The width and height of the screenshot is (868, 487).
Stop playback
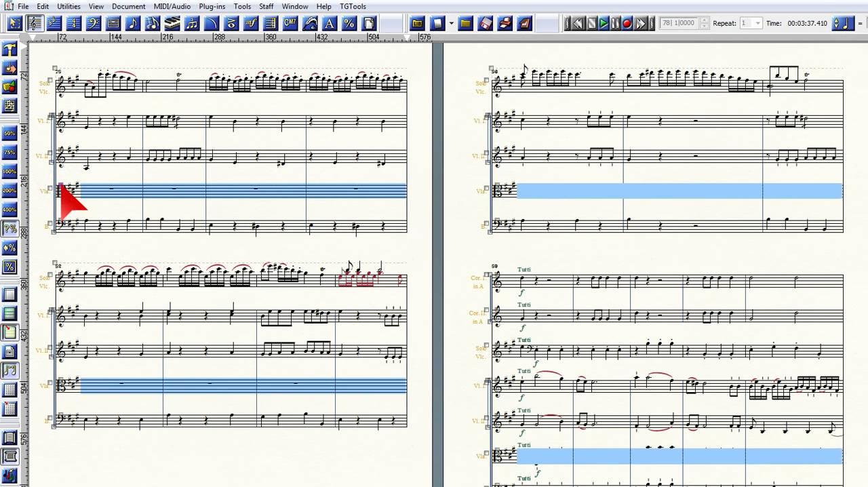point(591,24)
